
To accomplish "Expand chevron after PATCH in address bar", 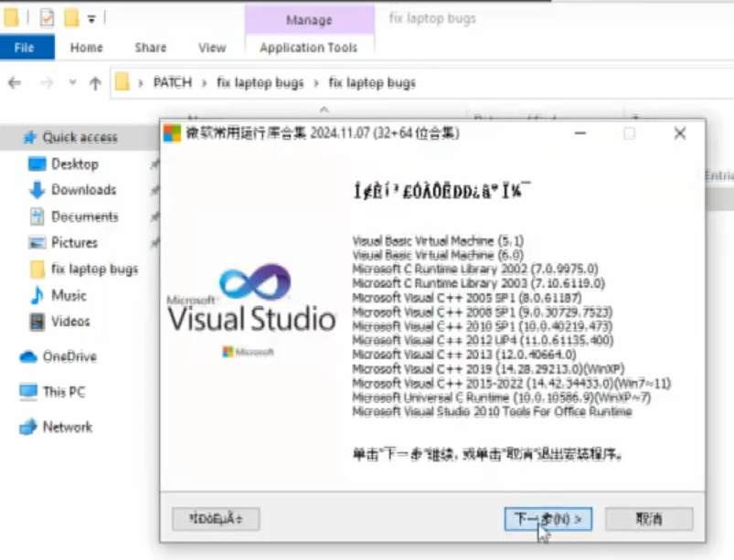I will click(204, 83).
